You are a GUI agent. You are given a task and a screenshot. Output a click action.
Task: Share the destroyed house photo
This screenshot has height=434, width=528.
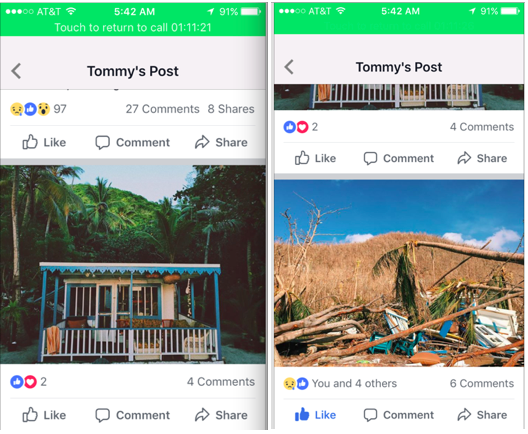click(x=482, y=415)
